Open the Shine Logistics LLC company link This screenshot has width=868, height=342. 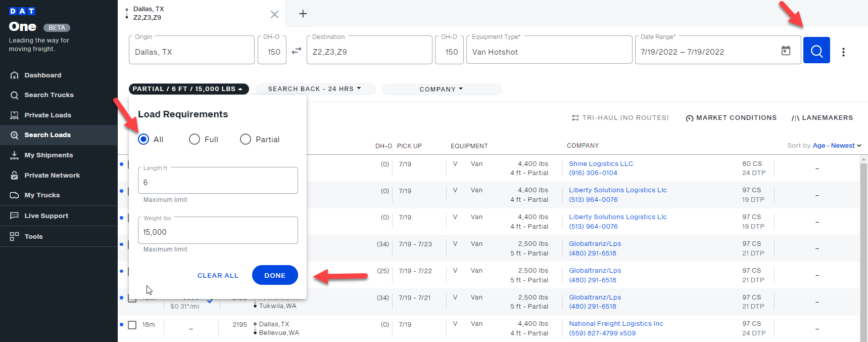coord(601,164)
